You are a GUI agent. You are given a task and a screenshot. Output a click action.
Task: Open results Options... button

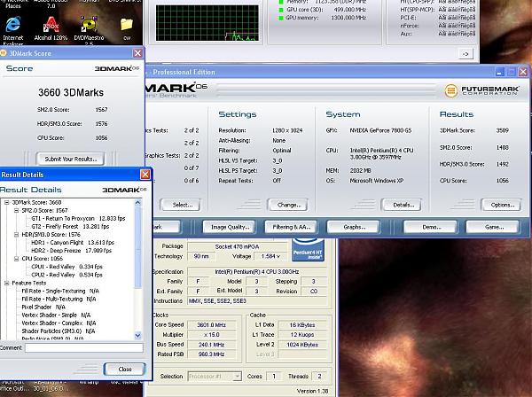[x=501, y=205]
